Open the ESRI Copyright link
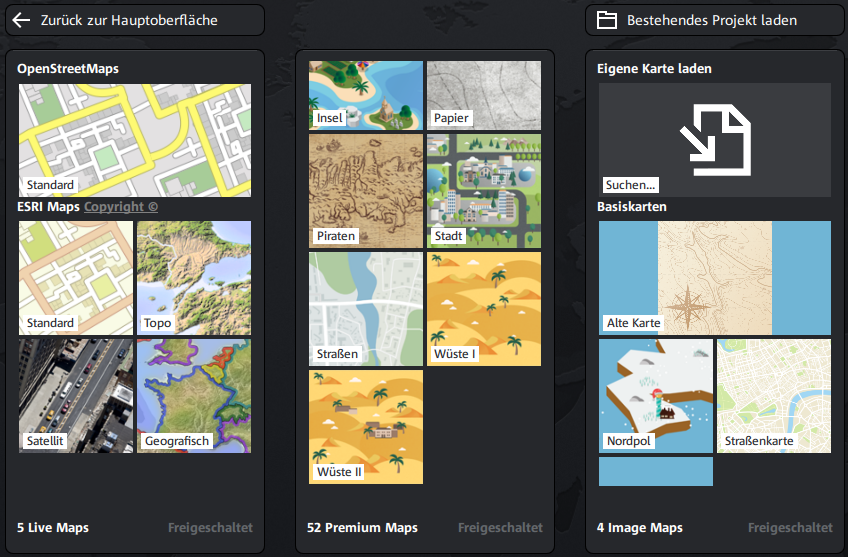Viewport: 848px width, 557px height. click(121, 207)
